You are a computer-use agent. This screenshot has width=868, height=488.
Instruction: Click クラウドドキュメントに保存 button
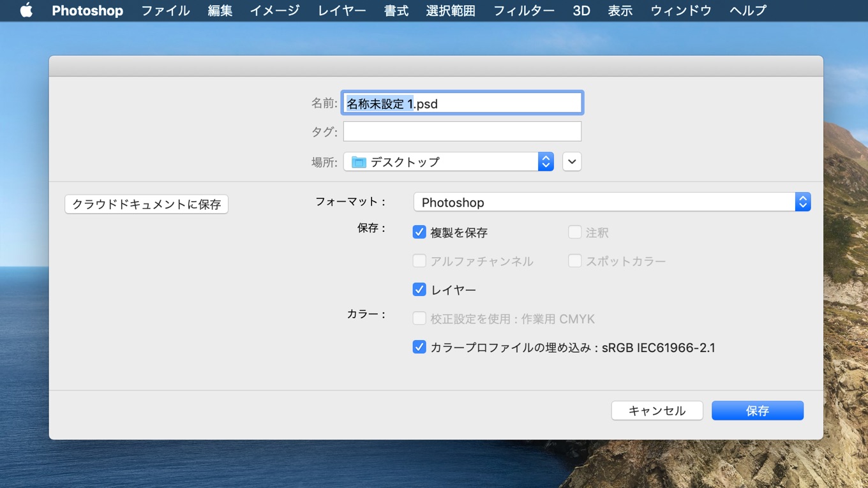[x=147, y=204]
